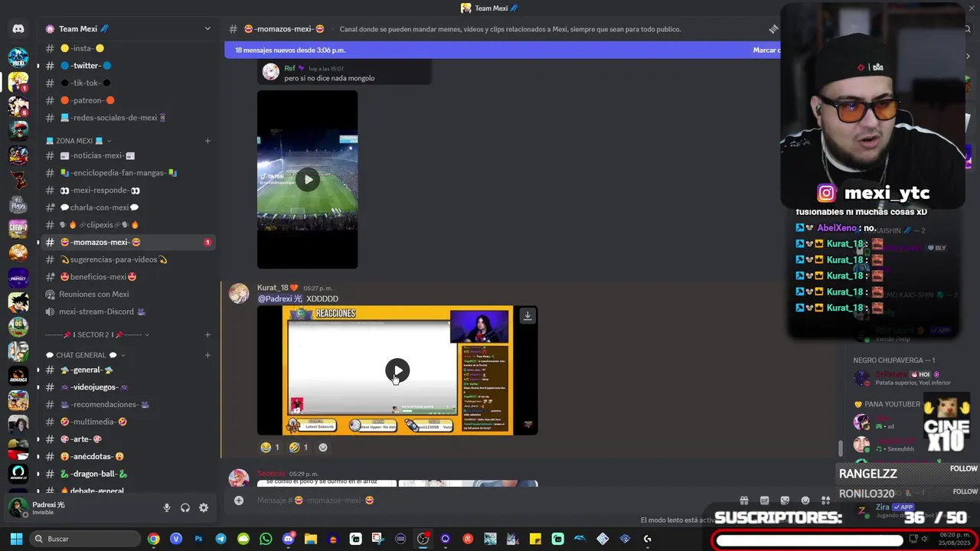Open WhatsApp from the taskbar

coord(266,539)
